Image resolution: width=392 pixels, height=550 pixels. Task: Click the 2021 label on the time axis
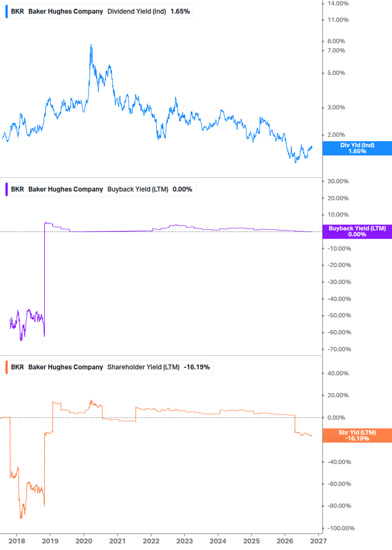118,541
